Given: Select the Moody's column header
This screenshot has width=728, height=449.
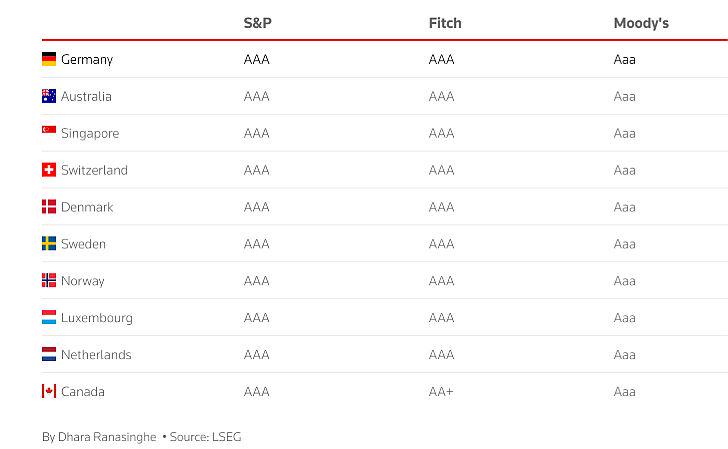Looking at the screenshot, I should [x=641, y=23].
